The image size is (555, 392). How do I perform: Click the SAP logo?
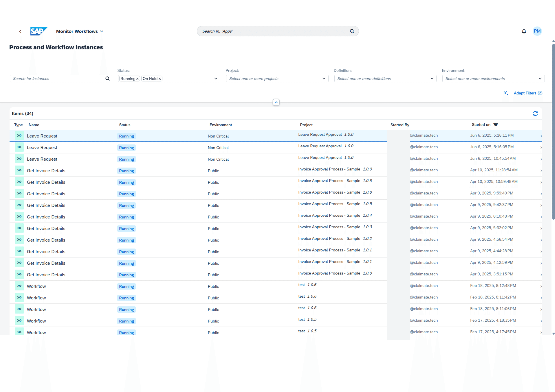pos(39,31)
